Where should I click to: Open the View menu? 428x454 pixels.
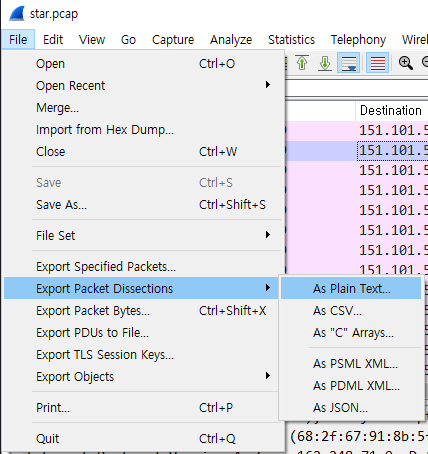click(x=92, y=40)
